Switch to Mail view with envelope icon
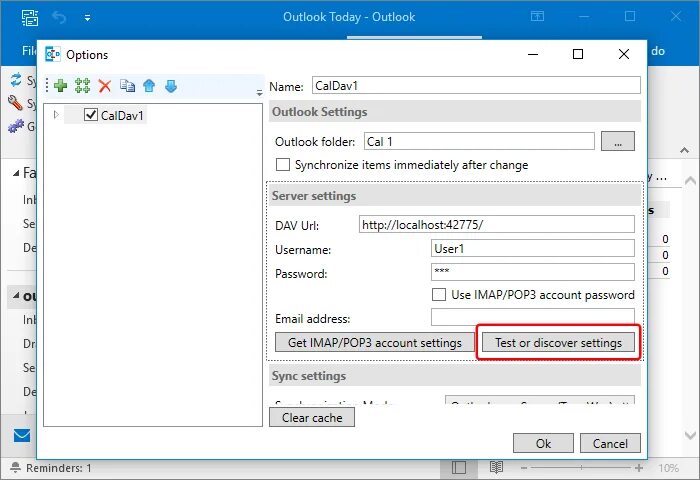Screen dimensions: 700x480 (21, 435)
